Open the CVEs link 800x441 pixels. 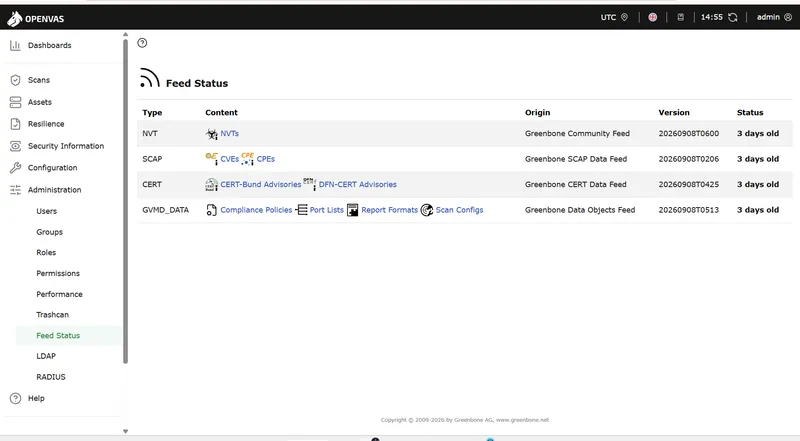[230, 159]
